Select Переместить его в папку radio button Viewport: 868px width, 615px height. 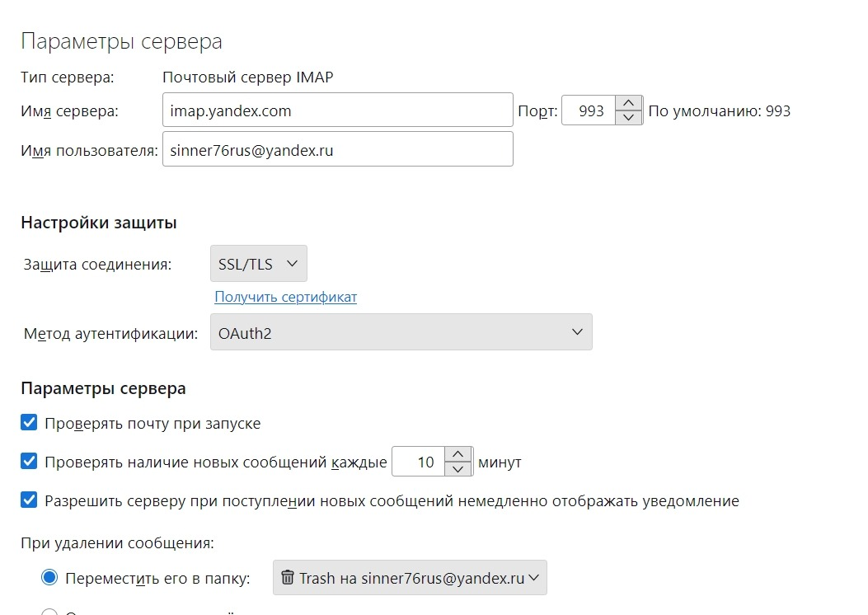49,578
